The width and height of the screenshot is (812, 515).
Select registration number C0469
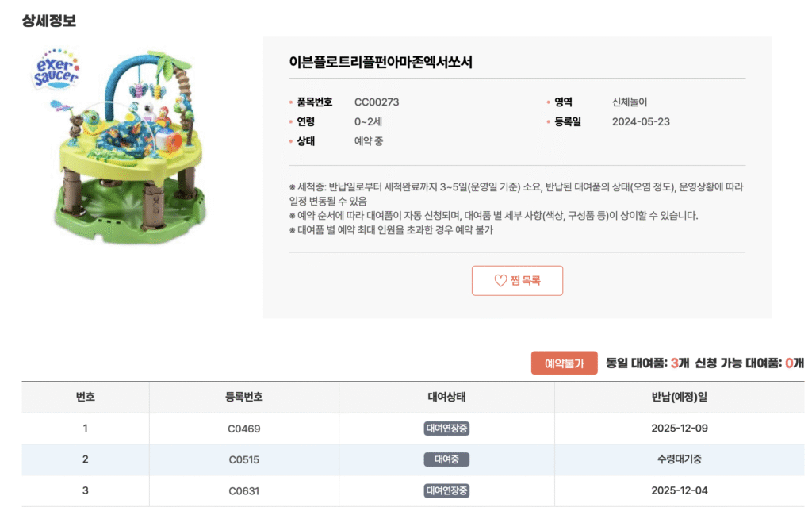click(x=244, y=429)
